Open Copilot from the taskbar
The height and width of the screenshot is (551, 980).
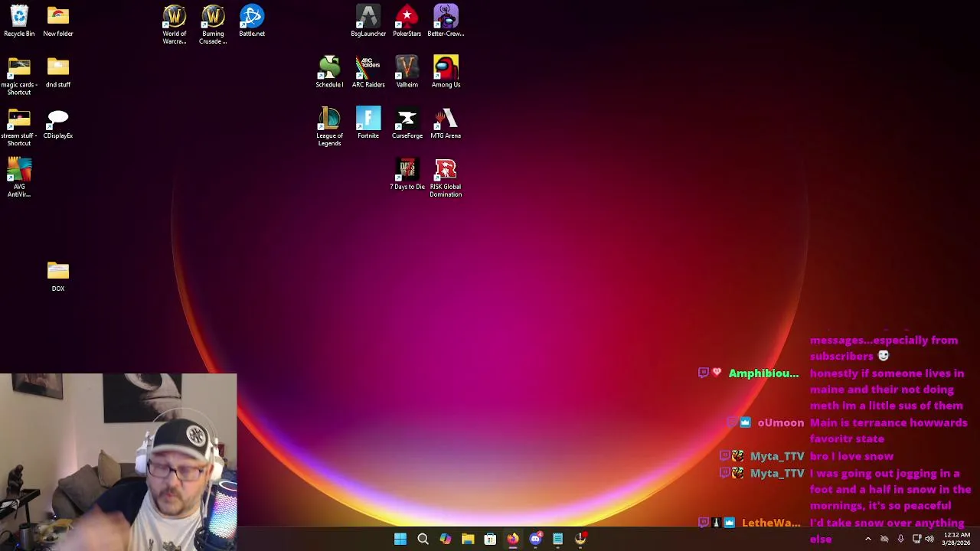tap(445, 540)
